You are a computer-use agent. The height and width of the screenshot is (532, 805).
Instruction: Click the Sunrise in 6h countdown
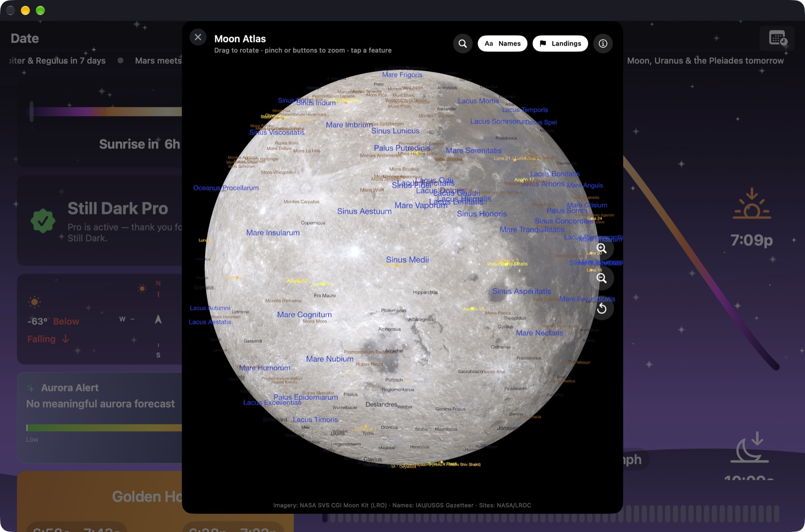point(140,144)
